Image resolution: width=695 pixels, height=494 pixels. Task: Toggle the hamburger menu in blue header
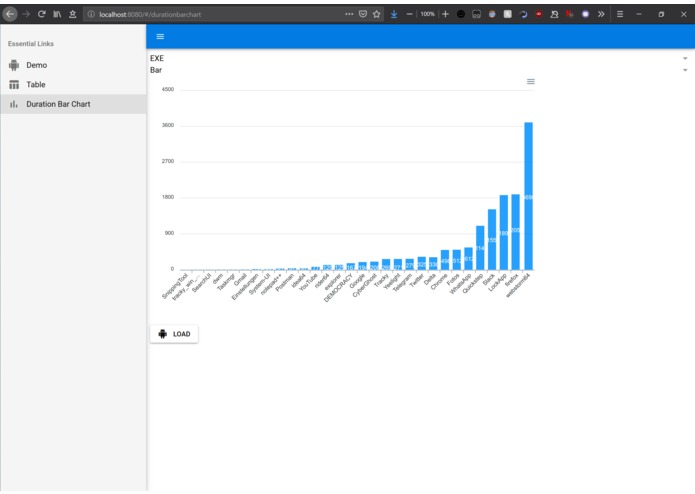[x=160, y=36]
